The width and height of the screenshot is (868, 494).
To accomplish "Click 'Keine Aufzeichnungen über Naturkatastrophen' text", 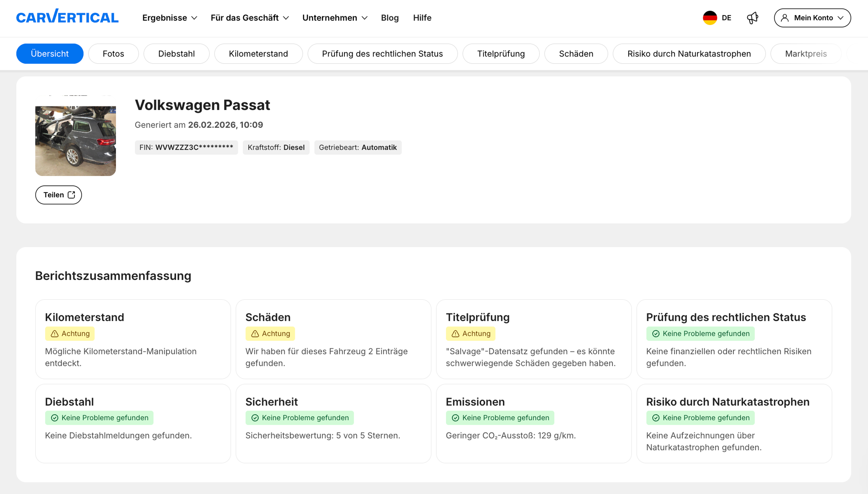I will point(704,441).
